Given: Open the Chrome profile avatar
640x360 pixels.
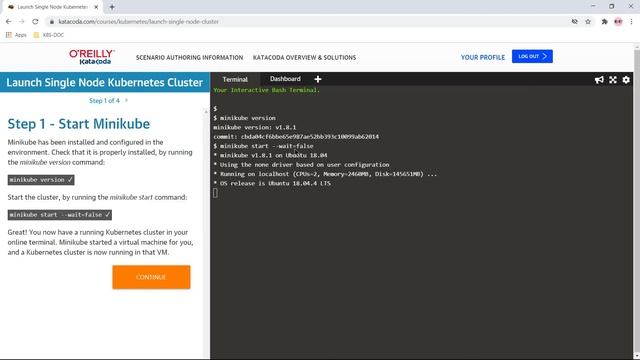Looking at the screenshot, I should pyautogui.click(x=618, y=22).
